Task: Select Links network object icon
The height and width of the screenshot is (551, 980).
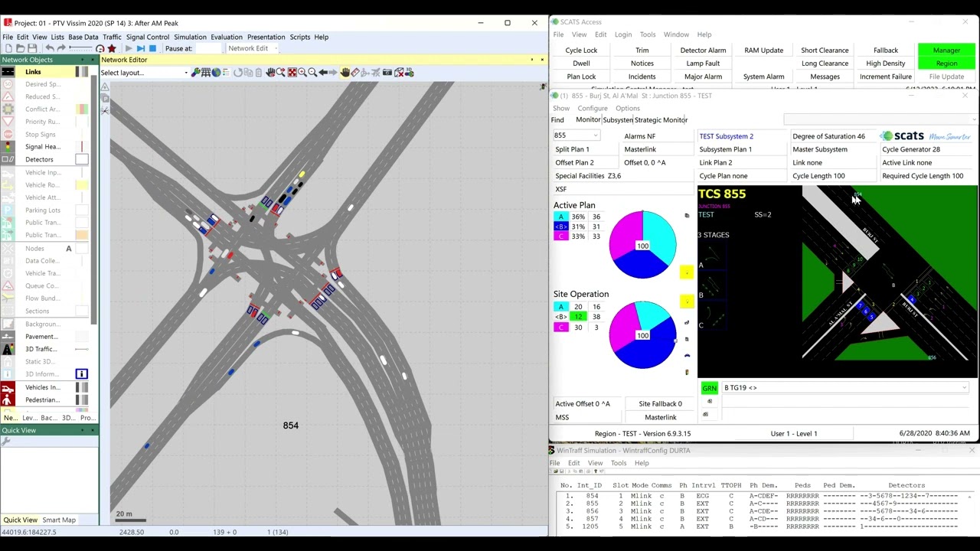Action: [x=8, y=72]
